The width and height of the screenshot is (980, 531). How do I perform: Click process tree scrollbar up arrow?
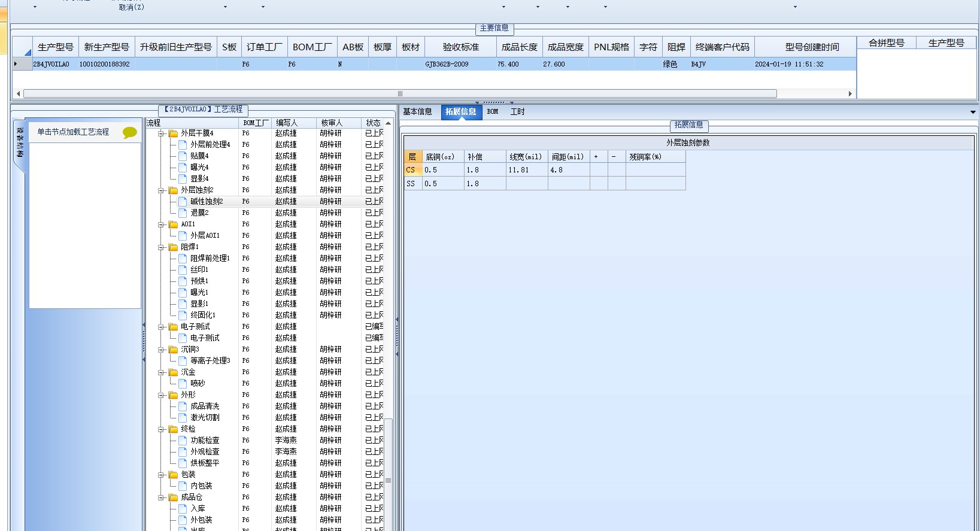pyautogui.click(x=388, y=123)
